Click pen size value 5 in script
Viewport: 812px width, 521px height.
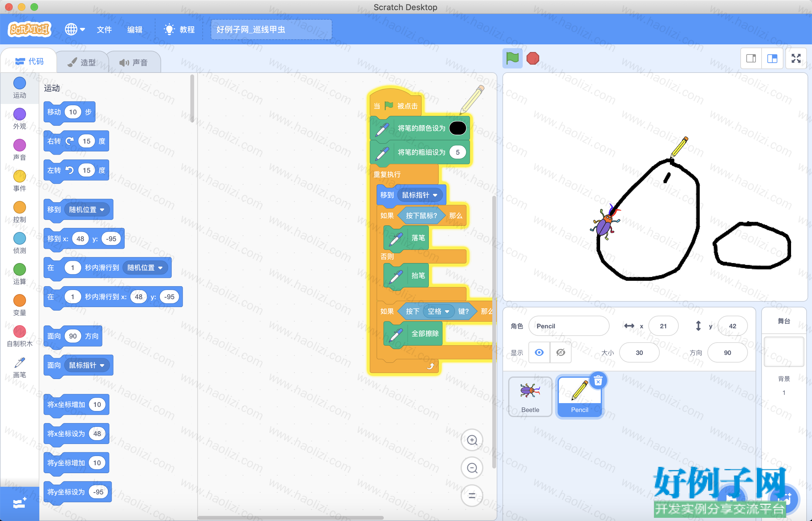pos(457,152)
